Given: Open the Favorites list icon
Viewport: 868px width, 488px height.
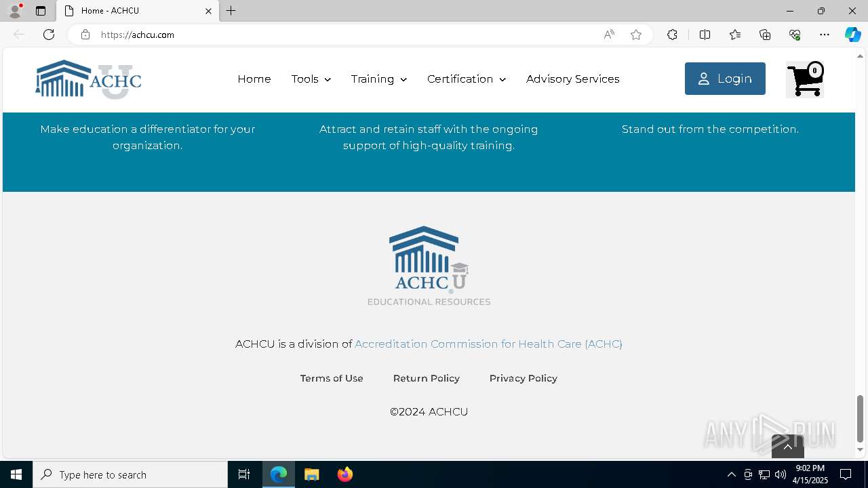Looking at the screenshot, I should 735,35.
